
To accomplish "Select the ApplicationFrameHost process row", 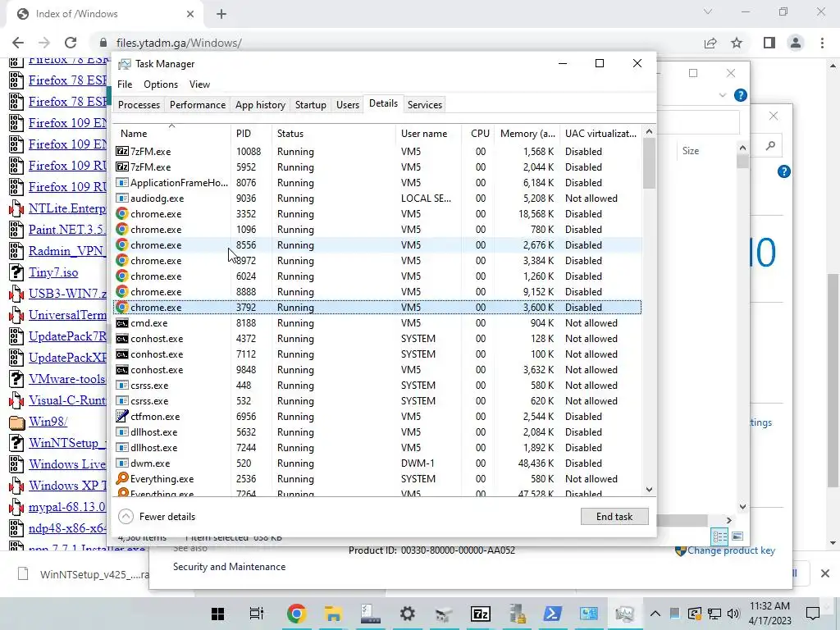I will click(377, 183).
